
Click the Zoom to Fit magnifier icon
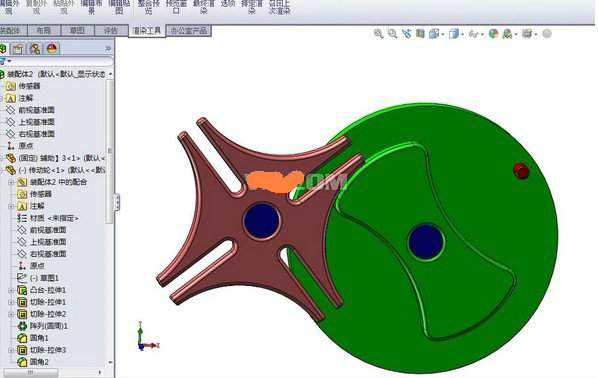tap(378, 34)
